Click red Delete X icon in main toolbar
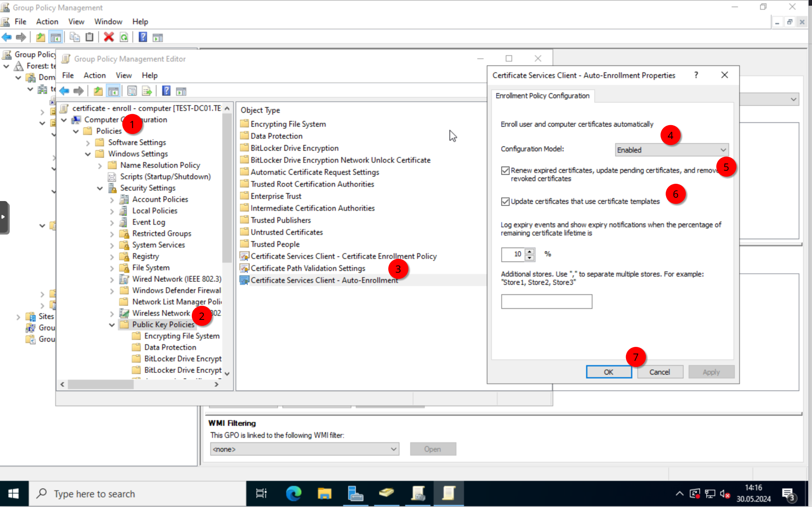 pos(109,38)
